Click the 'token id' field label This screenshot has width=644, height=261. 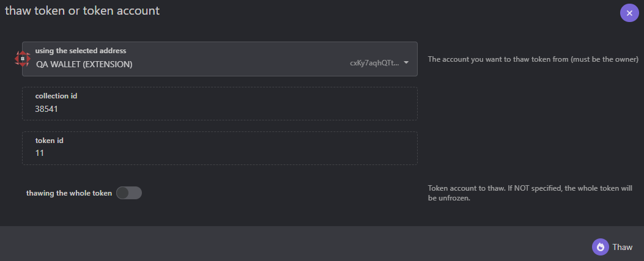50,141
